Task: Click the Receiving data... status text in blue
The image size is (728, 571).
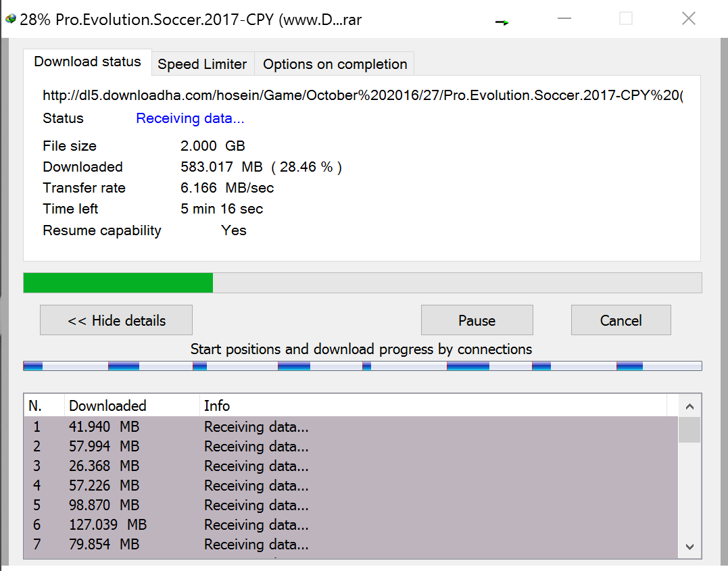Action: coord(190,118)
